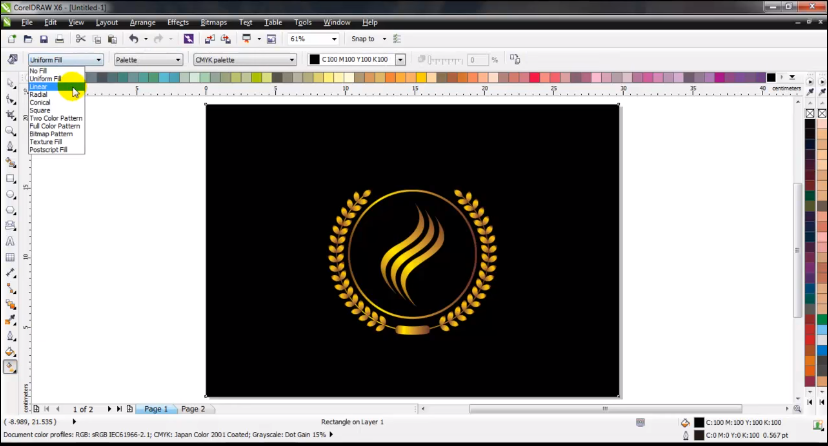828x446 pixels.
Task: Expand the undo history arrow
Action: click(x=146, y=39)
